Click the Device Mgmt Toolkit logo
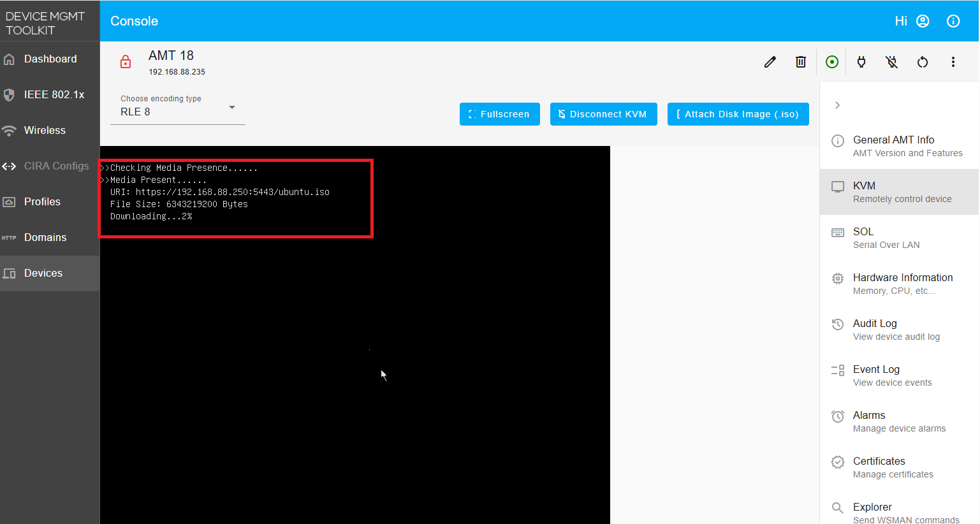 coord(45,23)
